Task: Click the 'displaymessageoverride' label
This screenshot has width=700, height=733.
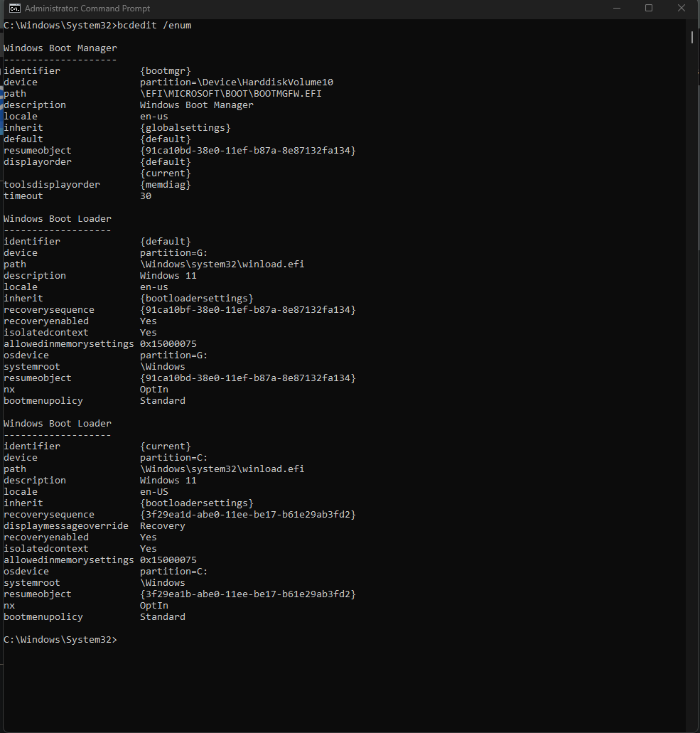Action: (66, 526)
